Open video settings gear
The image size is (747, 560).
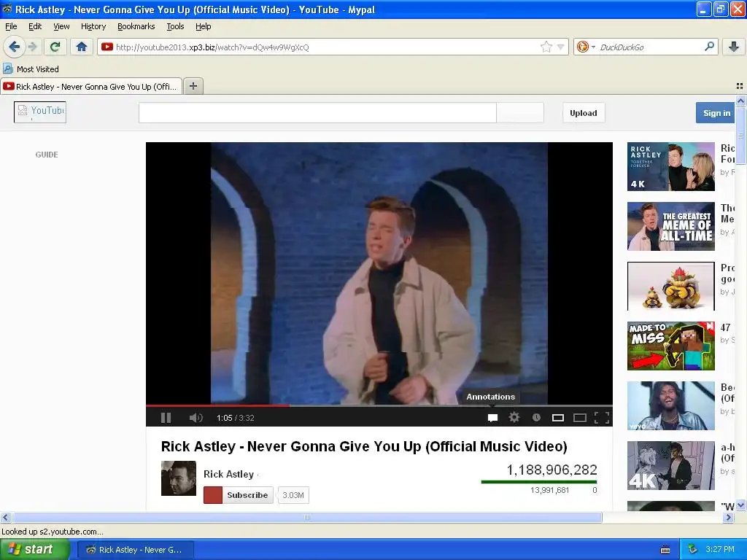coord(514,418)
